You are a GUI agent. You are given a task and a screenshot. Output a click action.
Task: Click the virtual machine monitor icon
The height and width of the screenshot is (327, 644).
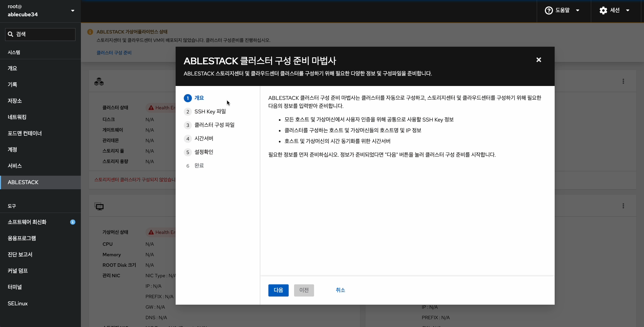(99, 206)
